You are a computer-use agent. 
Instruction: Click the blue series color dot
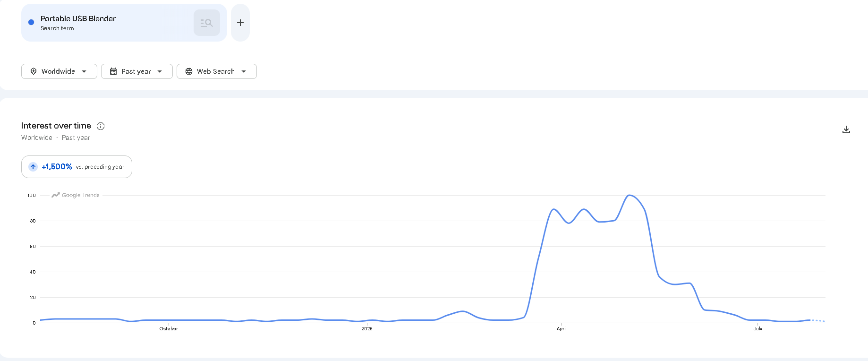[x=31, y=22]
